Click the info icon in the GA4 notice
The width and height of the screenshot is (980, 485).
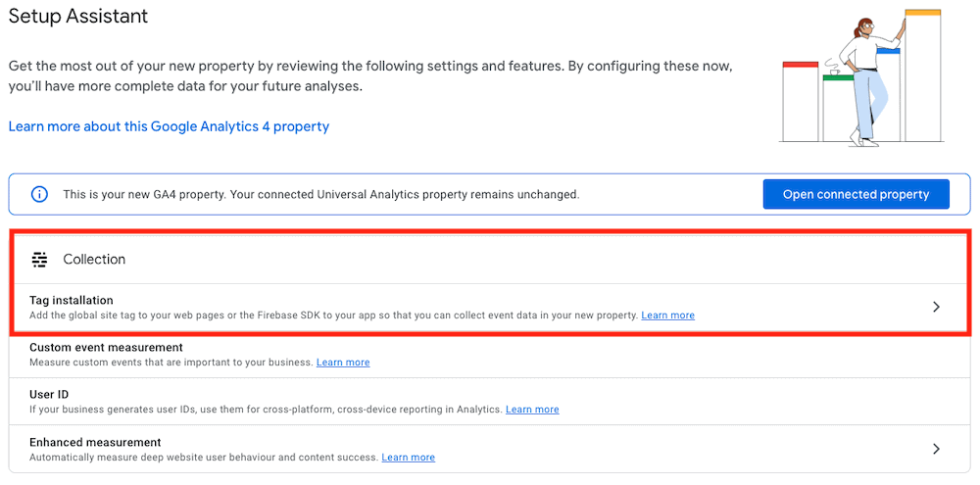39,194
